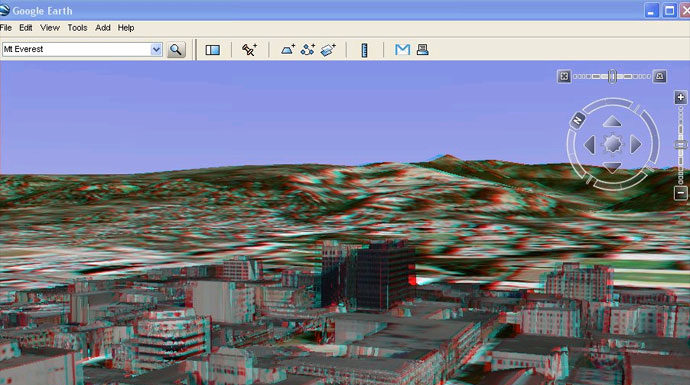Tilt toward horizon with the right tilt icon
The height and width of the screenshot is (385, 690).
659,77
